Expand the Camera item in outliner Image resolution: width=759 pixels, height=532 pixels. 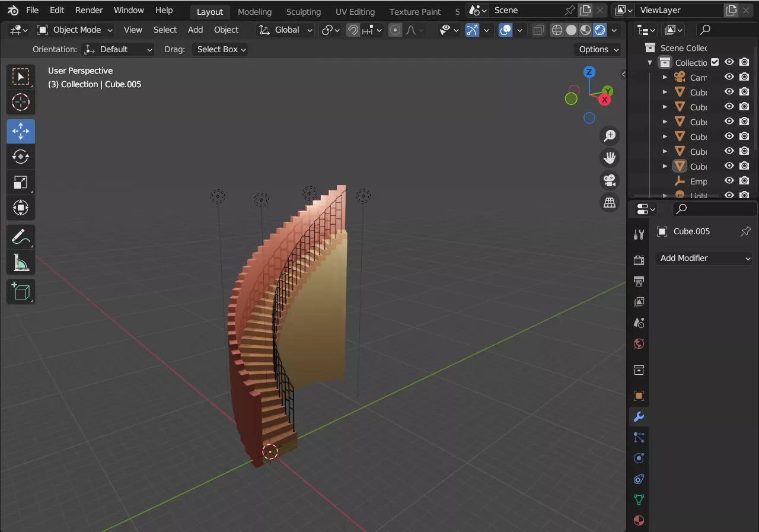(x=665, y=77)
